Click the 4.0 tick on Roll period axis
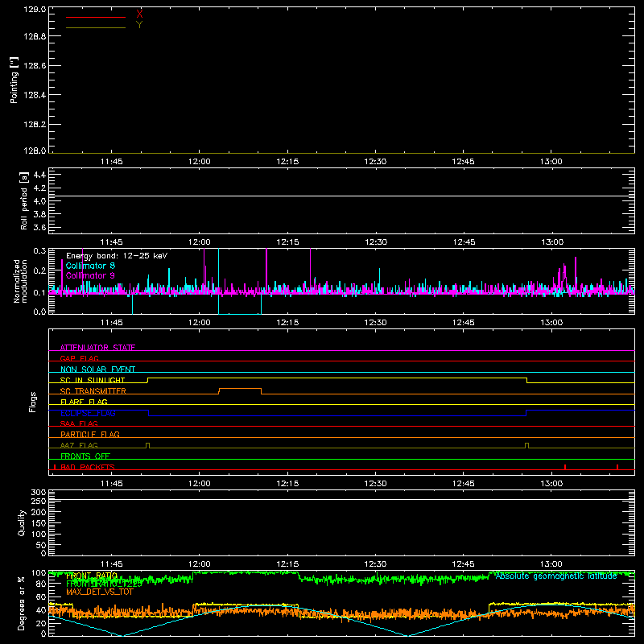This screenshot has height=644, width=644. [x=39, y=201]
